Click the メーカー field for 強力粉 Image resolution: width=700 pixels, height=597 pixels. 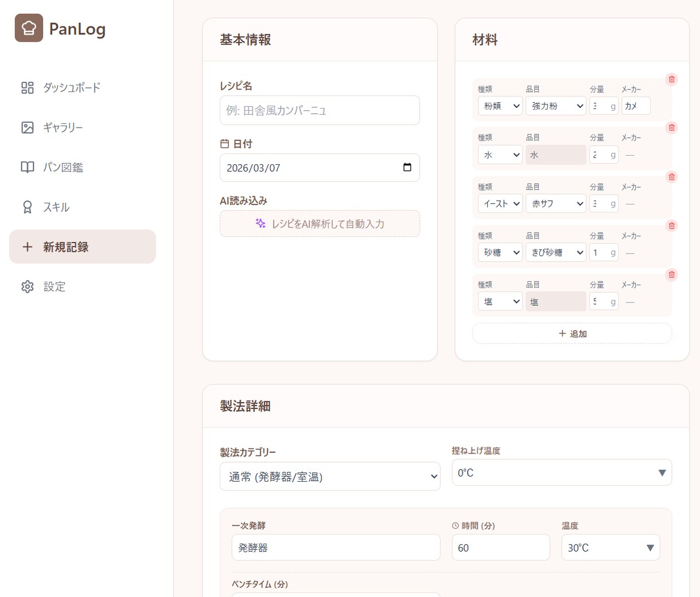pos(636,106)
